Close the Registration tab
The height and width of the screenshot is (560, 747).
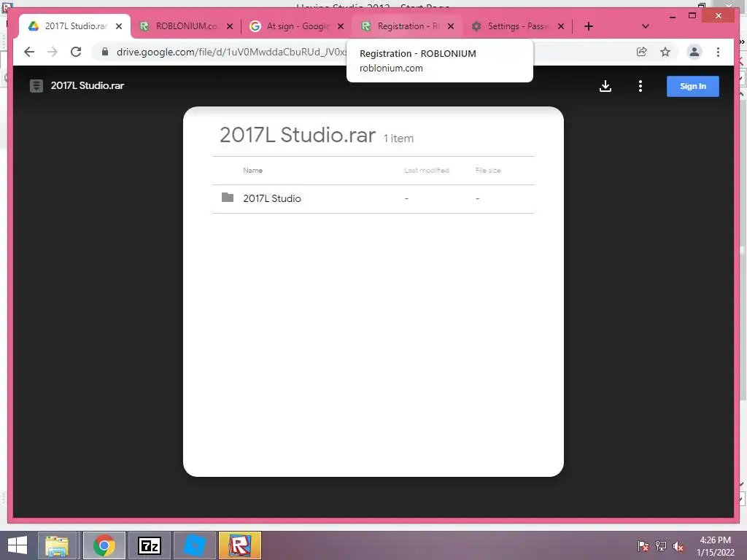click(x=451, y=26)
